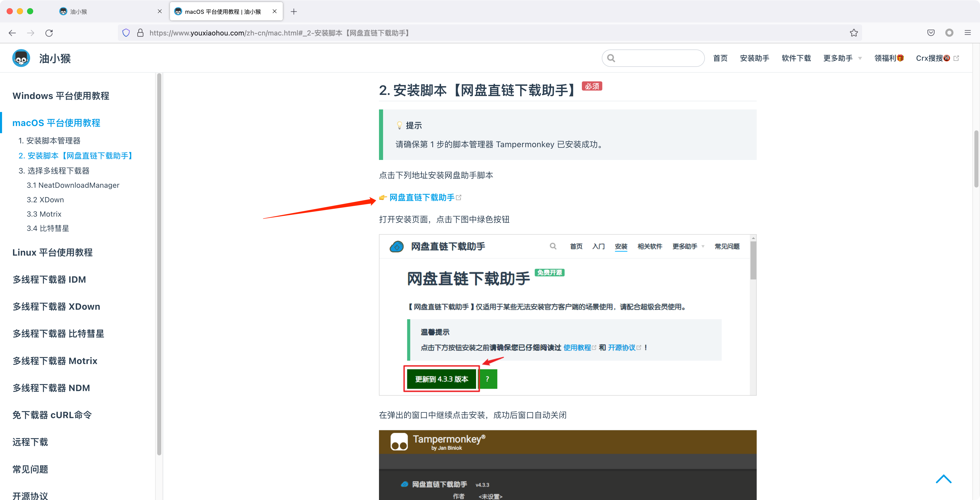The image size is (980, 500).
Task: Jump to 1. 安装脚本管理器 section
Action: [x=50, y=141]
